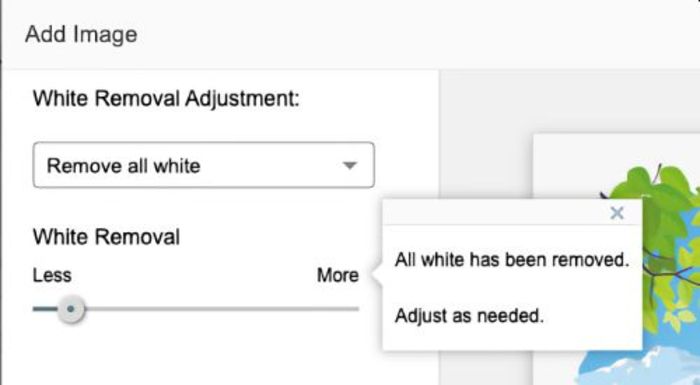Image resolution: width=700 pixels, height=385 pixels.
Task: Click the Less label above the slider
Action: pyautogui.click(x=52, y=275)
